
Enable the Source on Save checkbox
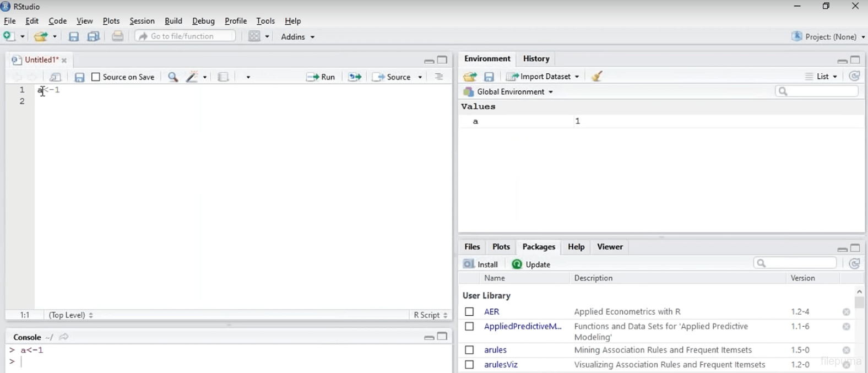pyautogui.click(x=96, y=77)
